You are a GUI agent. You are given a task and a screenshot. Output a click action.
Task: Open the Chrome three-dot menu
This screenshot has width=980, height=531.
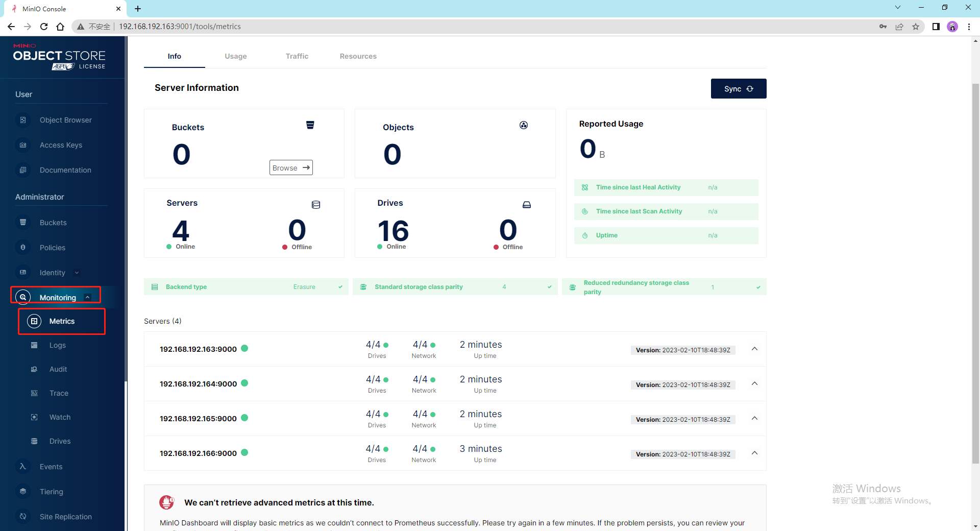969,27
